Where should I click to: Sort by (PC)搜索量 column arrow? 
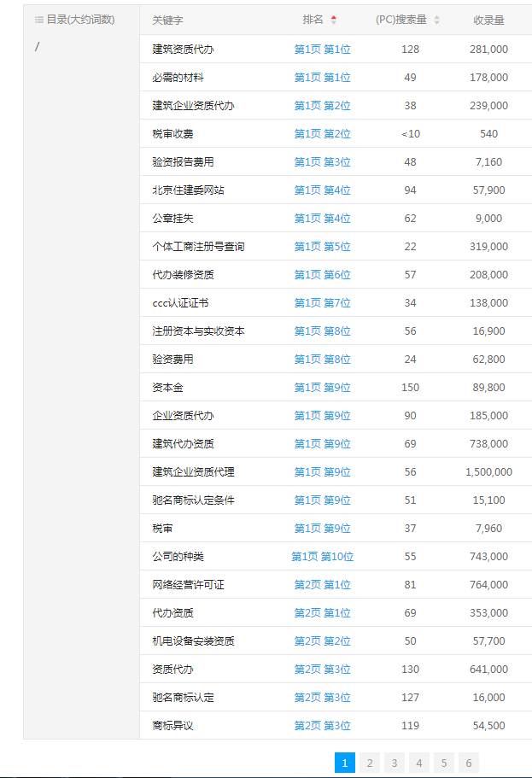437,20
